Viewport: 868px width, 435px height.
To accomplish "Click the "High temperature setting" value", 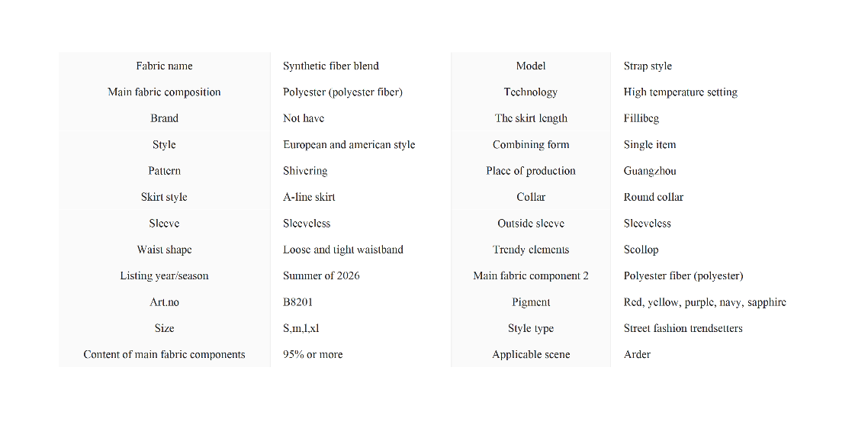I will pos(680,92).
